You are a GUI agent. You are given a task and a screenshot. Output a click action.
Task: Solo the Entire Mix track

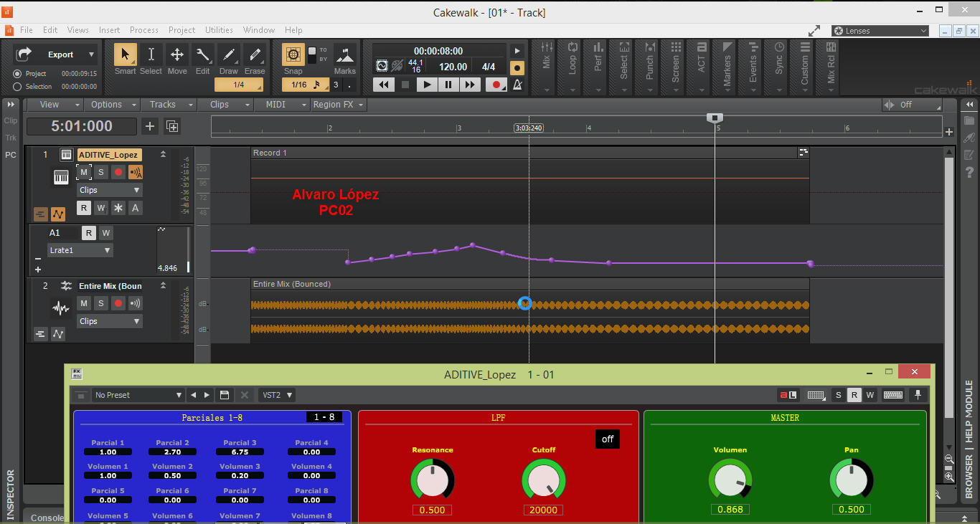tap(101, 303)
